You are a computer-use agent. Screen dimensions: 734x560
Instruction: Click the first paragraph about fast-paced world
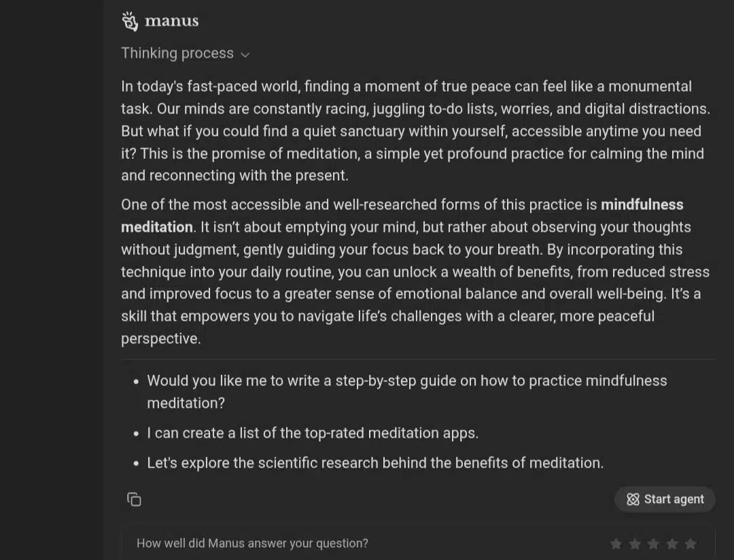(416, 131)
